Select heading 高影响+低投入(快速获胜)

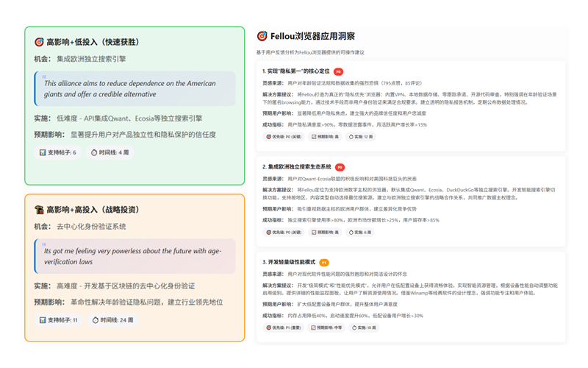point(93,42)
